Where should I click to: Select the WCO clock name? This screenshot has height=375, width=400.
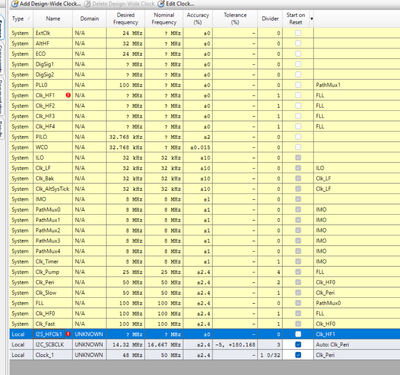pos(42,147)
